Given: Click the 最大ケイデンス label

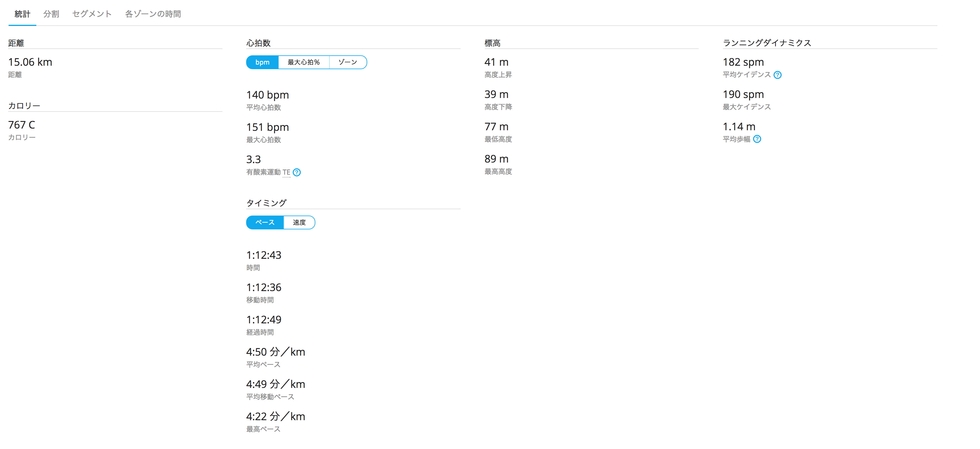Looking at the screenshot, I should pos(747,107).
